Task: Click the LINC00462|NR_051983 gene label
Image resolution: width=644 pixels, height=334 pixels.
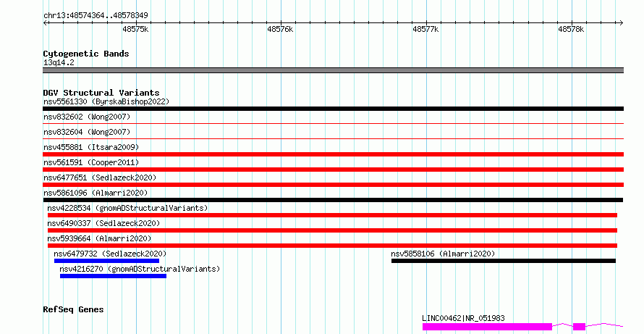Action: pos(463,318)
